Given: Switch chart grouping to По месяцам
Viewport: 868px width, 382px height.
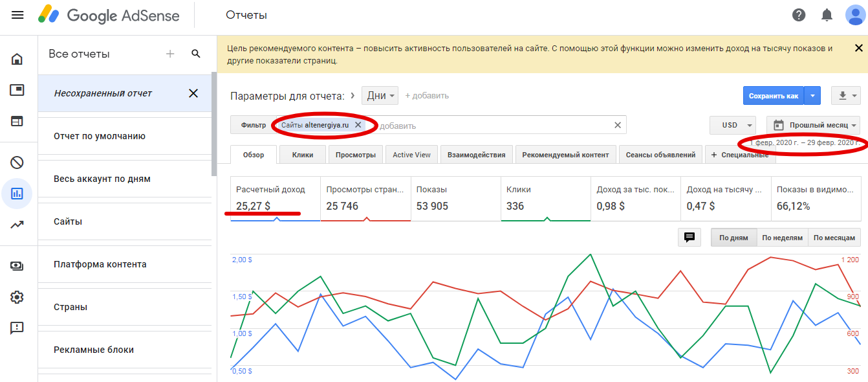Looking at the screenshot, I should pyautogui.click(x=834, y=238).
